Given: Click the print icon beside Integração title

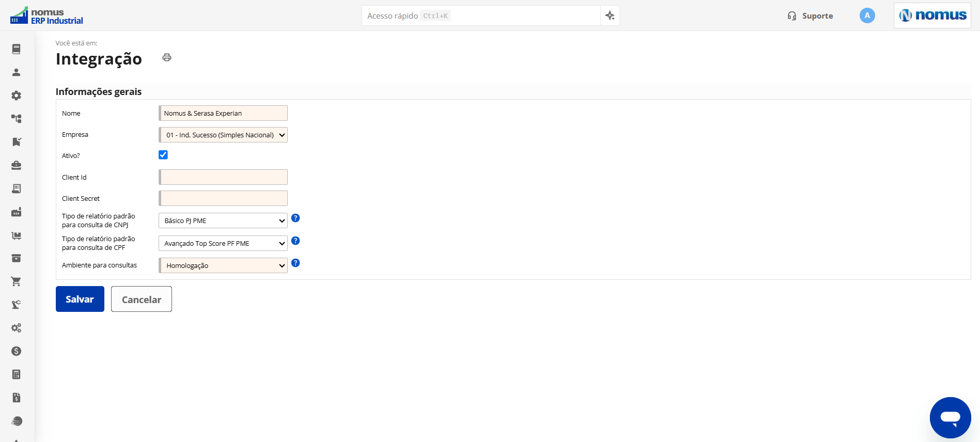Looking at the screenshot, I should click(166, 57).
